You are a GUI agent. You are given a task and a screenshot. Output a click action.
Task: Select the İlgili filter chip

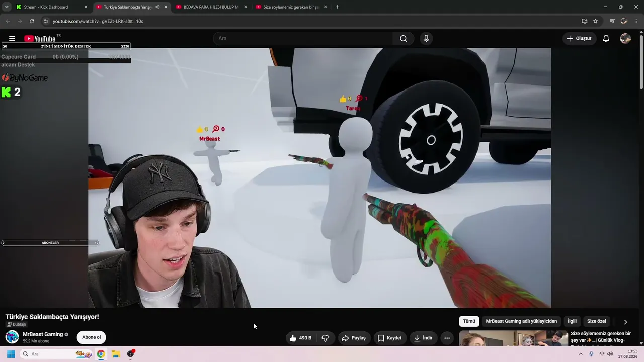[572, 321]
